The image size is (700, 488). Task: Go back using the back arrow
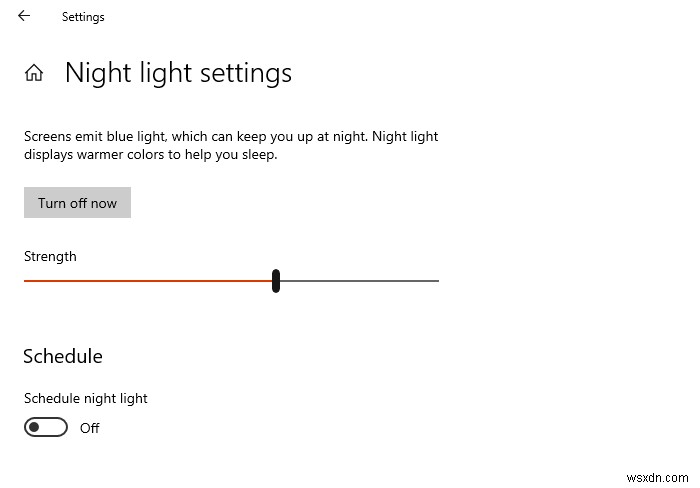[x=24, y=16]
